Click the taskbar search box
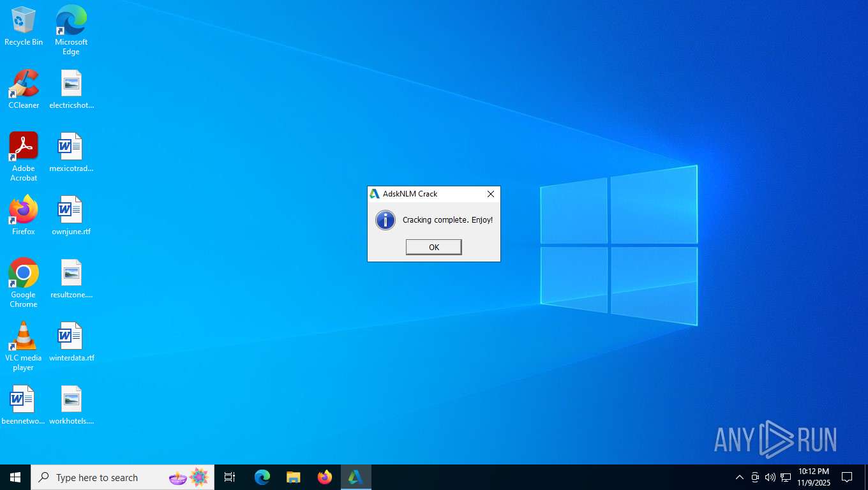Screen dimensions: 868x490 [x=123, y=477]
